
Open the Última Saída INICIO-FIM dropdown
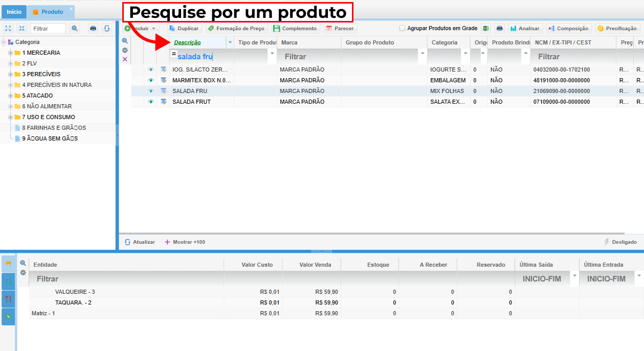tap(574, 276)
